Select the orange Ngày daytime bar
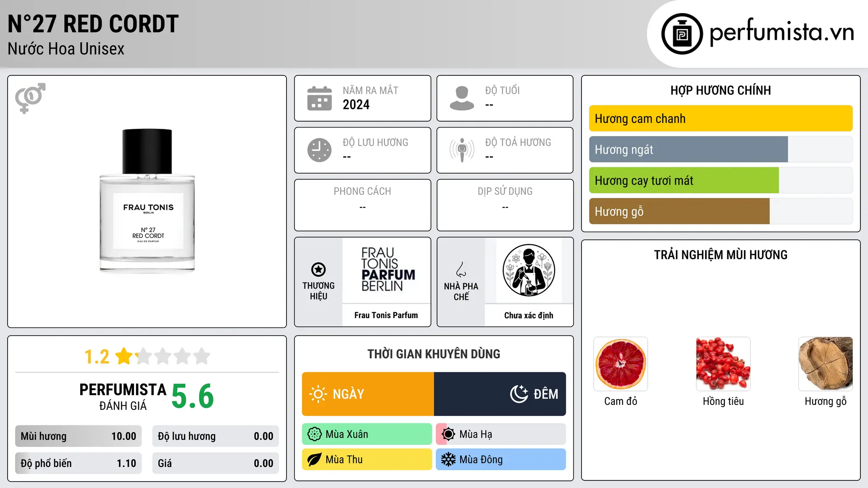This screenshot has height=488, width=868. (x=368, y=394)
